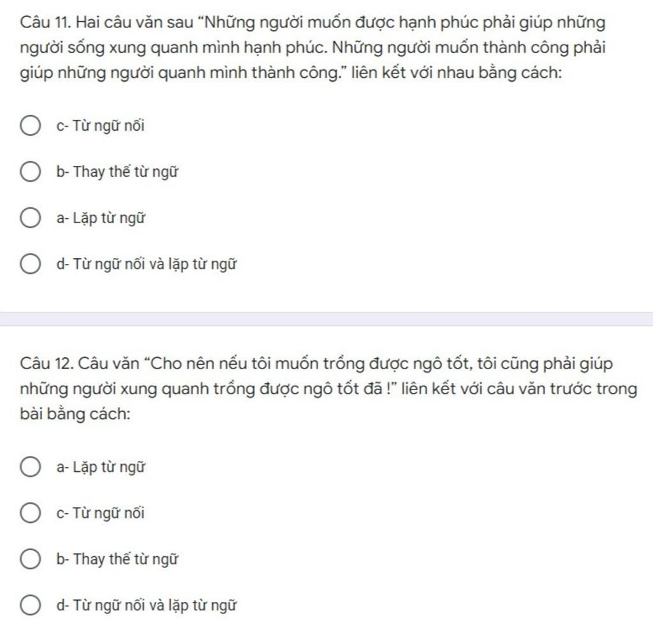The height and width of the screenshot is (644, 653).
Task: Click label text "a- Lặp từ ngữ" under Câu 11
Action: coord(101,218)
